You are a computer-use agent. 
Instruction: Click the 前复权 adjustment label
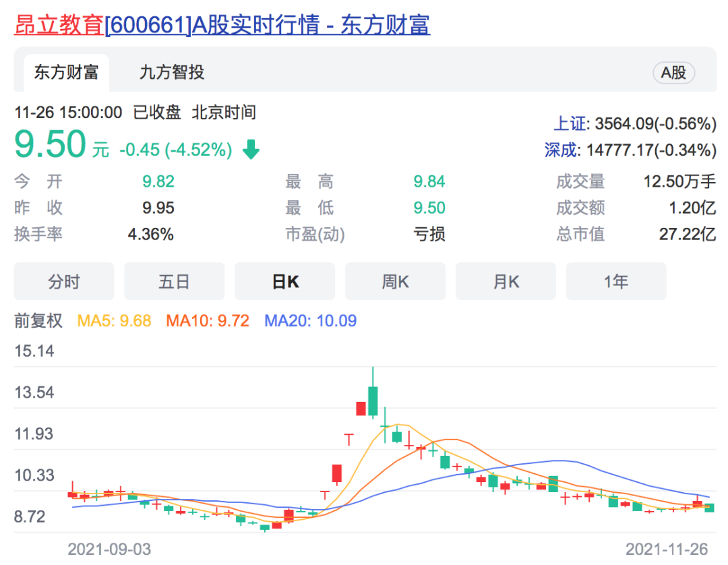click(38, 321)
